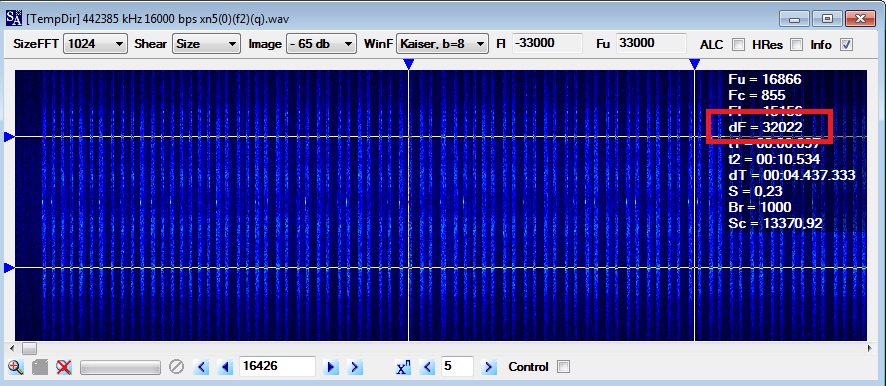886x386 pixels.
Task: Click the 't2 = 00:10.534' readout
Action: [x=774, y=159]
